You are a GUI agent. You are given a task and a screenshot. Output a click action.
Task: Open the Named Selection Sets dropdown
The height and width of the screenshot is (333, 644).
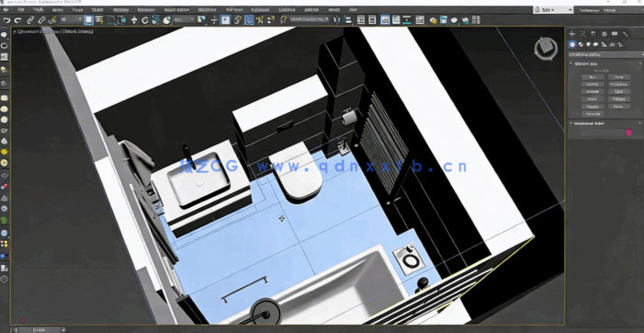point(309,19)
